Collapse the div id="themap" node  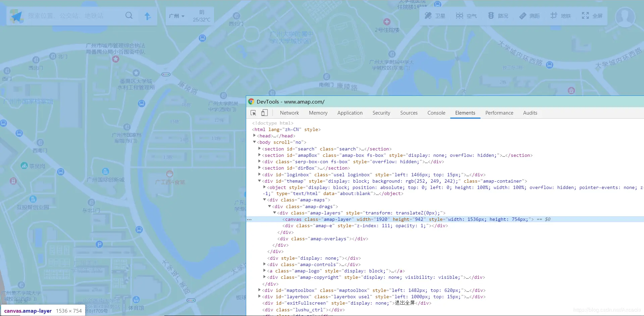point(260,181)
